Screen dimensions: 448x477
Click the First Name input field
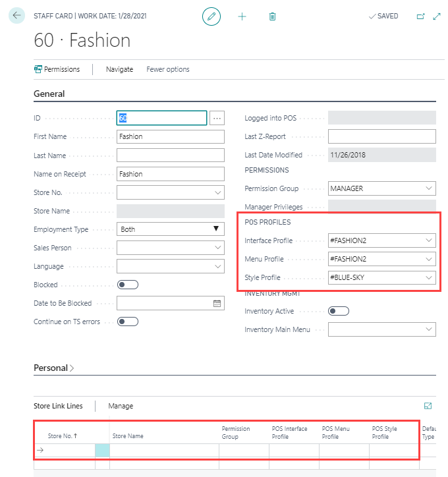[171, 137]
